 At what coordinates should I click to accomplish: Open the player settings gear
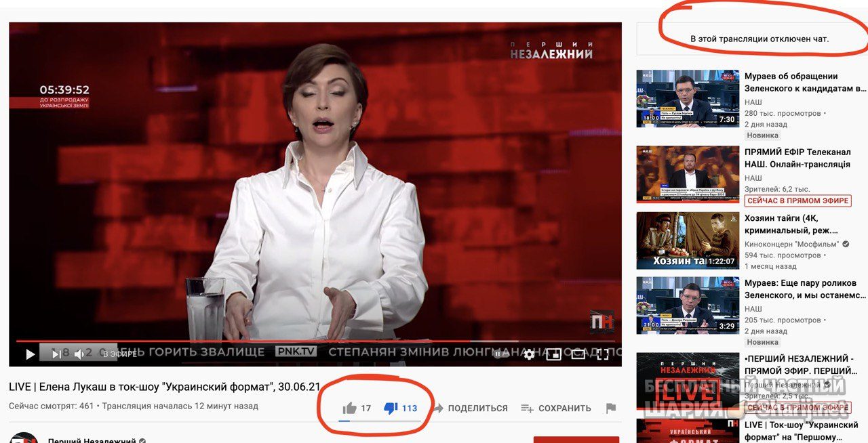pyautogui.click(x=529, y=354)
